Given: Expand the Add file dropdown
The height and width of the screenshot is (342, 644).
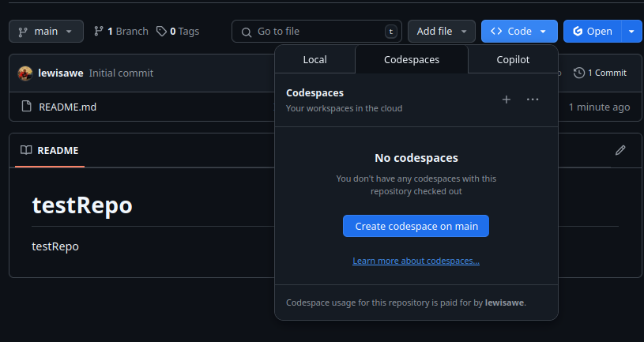Looking at the screenshot, I should [x=442, y=32].
